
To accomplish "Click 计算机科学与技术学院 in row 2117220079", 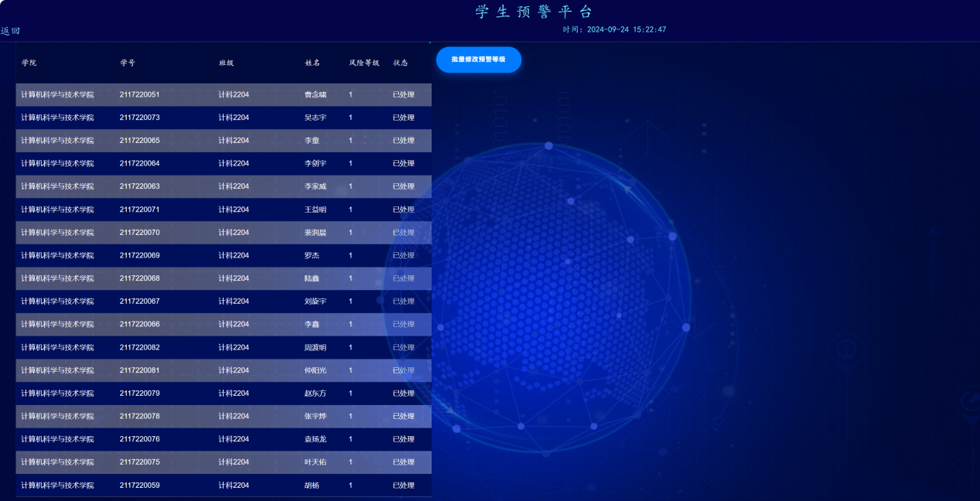I will [57, 394].
